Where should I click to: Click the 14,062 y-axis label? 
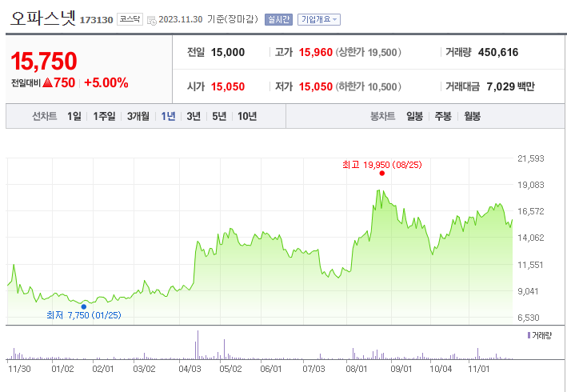530,238
